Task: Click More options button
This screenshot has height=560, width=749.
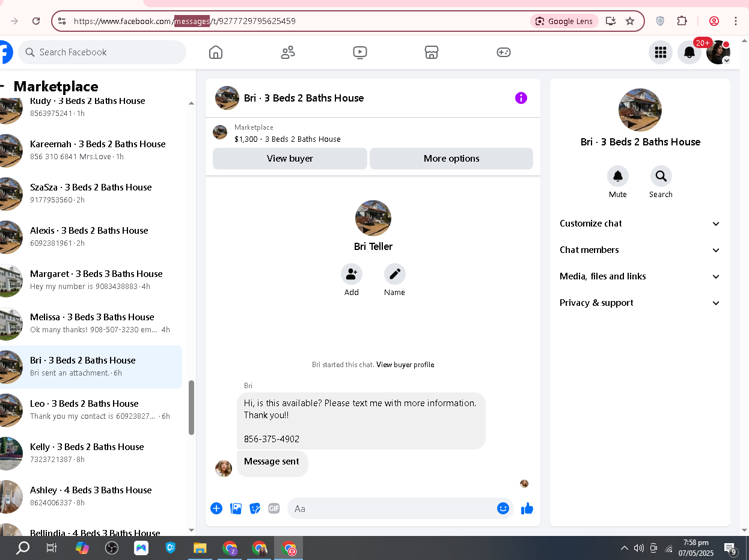Action: (451, 159)
